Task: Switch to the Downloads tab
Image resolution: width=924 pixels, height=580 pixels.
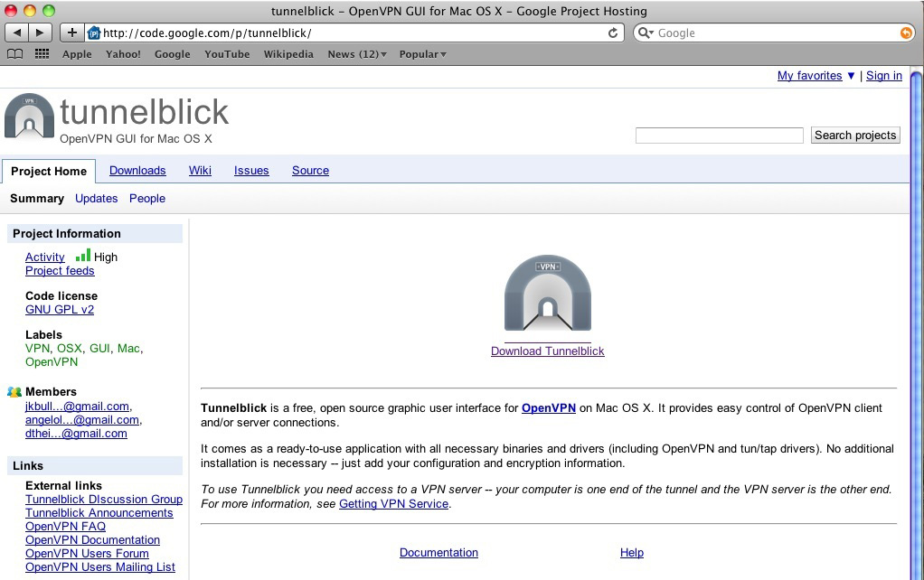Action: click(137, 170)
